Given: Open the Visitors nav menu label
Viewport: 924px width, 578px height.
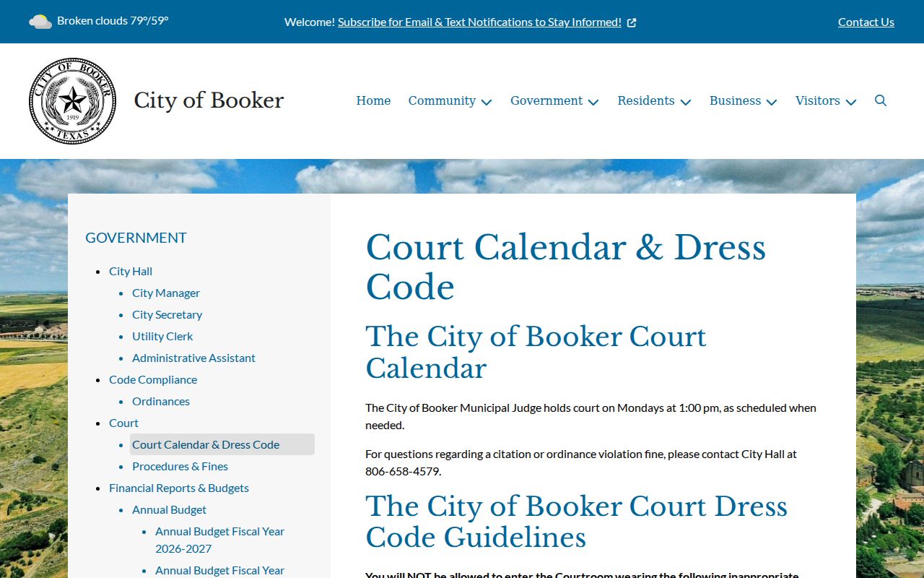Looking at the screenshot, I should point(818,100).
